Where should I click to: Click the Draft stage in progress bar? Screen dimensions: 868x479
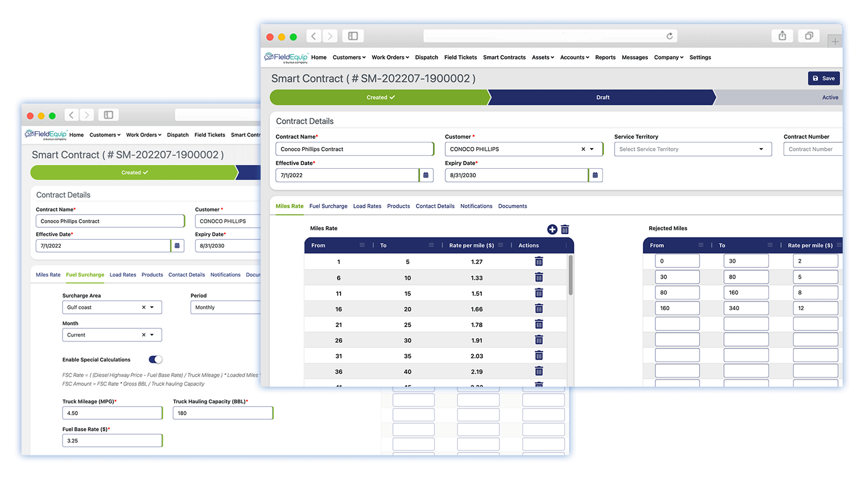(602, 97)
